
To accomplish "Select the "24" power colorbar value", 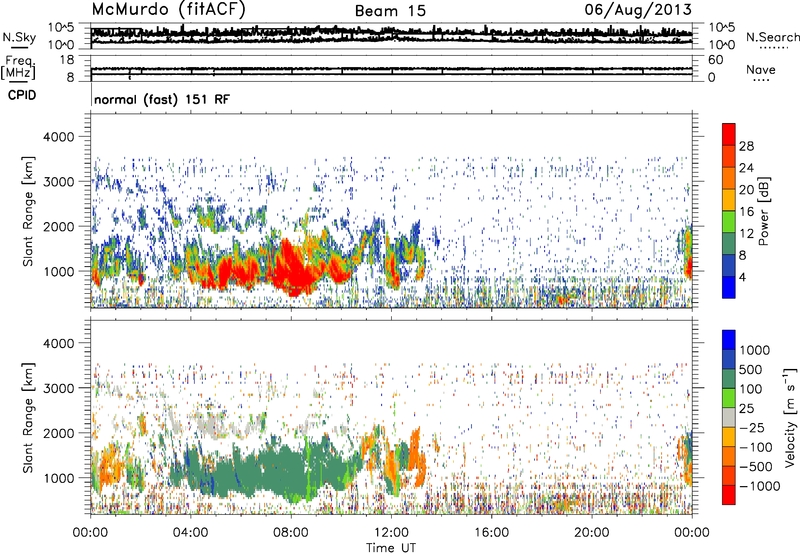I will tap(746, 168).
